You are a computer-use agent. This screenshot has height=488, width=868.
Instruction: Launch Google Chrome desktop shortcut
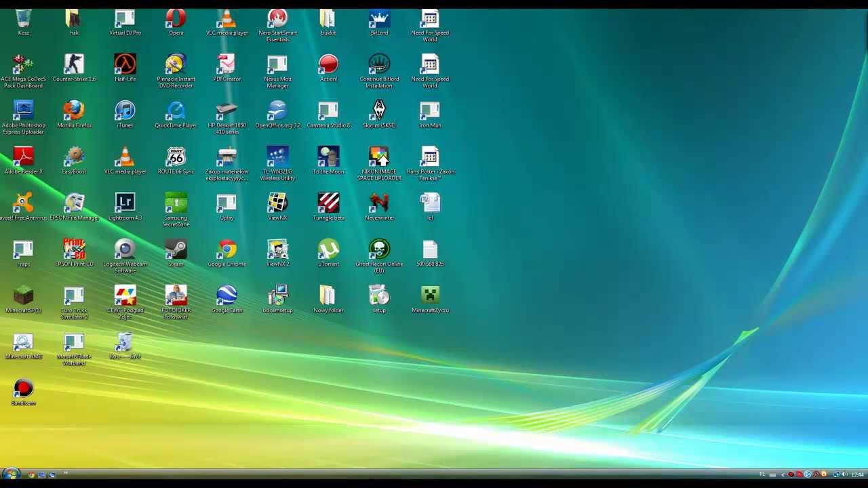pos(226,253)
